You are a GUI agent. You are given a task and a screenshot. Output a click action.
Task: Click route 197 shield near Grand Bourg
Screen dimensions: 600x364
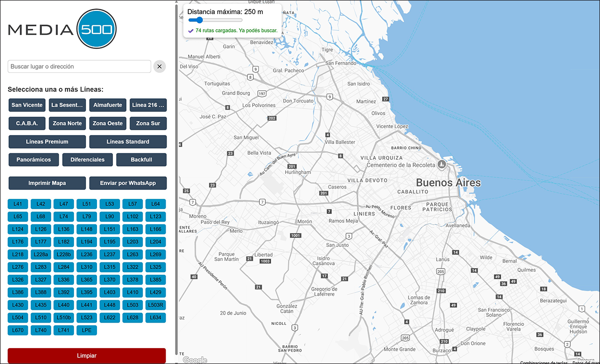pos(262,94)
